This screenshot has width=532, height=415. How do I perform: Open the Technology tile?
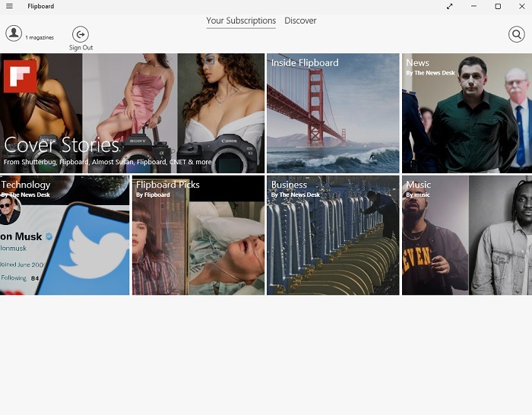[x=65, y=235]
